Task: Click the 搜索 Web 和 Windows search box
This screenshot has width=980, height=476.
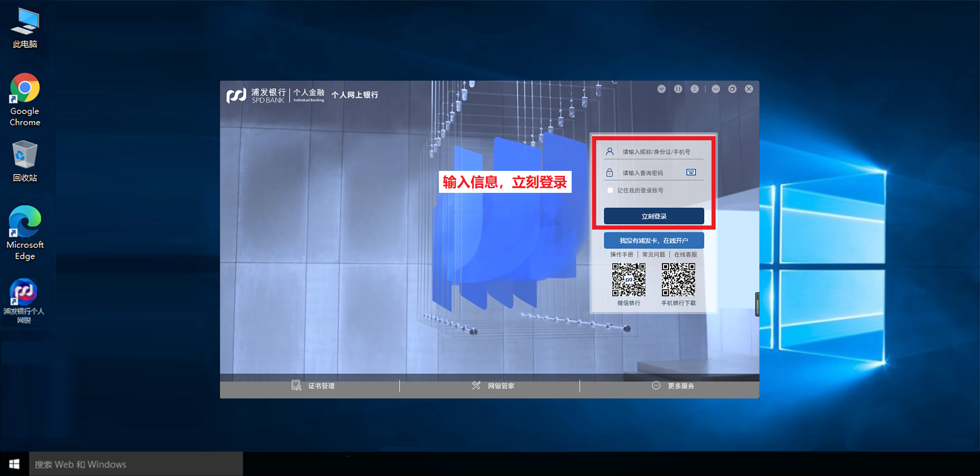Action: [136, 464]
